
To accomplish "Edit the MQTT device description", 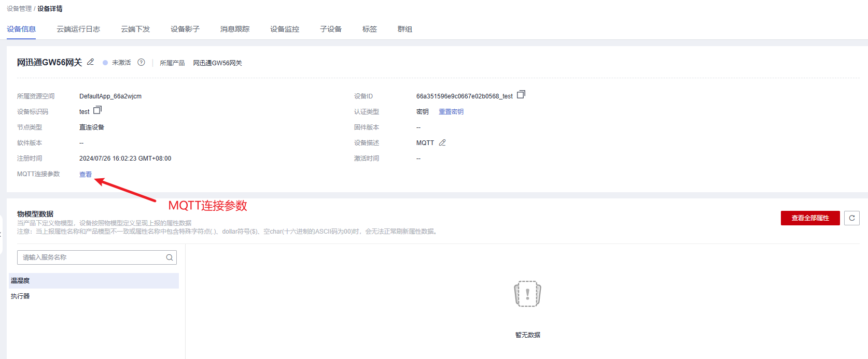I will [442, 143].
